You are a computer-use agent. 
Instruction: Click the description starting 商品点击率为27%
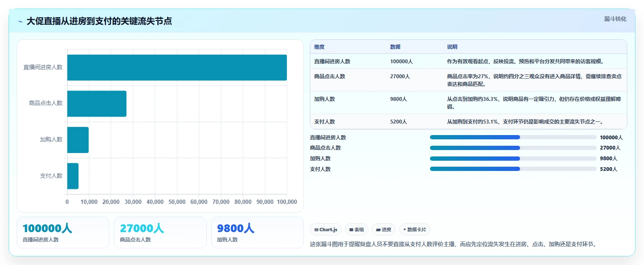click(534, 80)
